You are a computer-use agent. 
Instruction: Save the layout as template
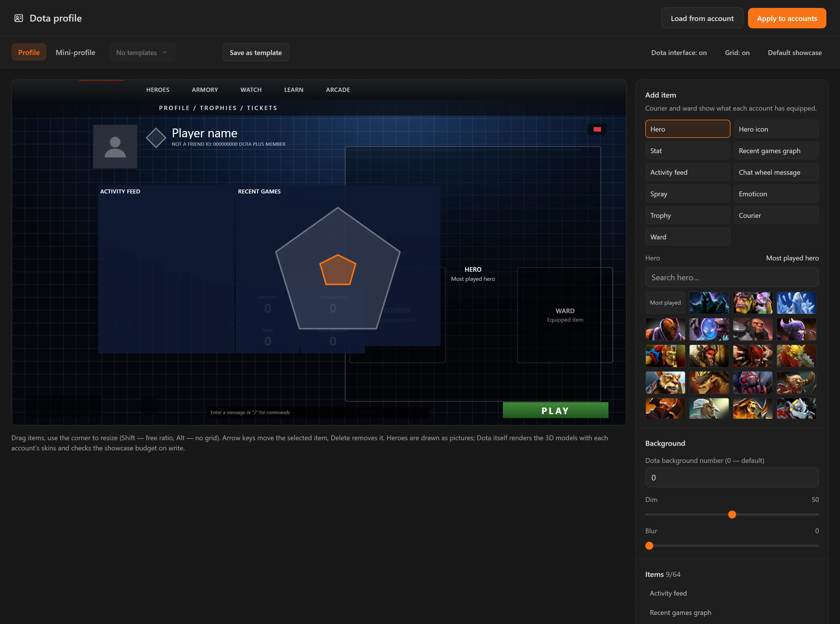click(x=255, y=52)
